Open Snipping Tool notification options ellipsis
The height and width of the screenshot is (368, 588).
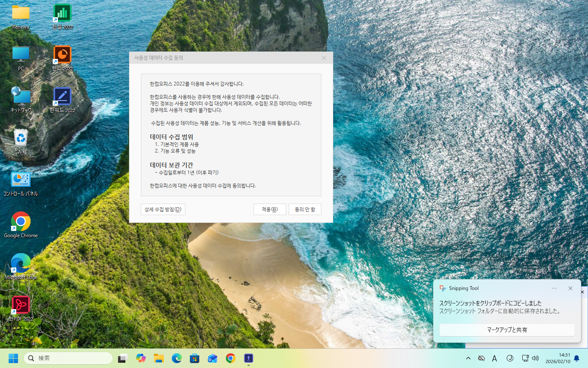[x=554, y=288]
